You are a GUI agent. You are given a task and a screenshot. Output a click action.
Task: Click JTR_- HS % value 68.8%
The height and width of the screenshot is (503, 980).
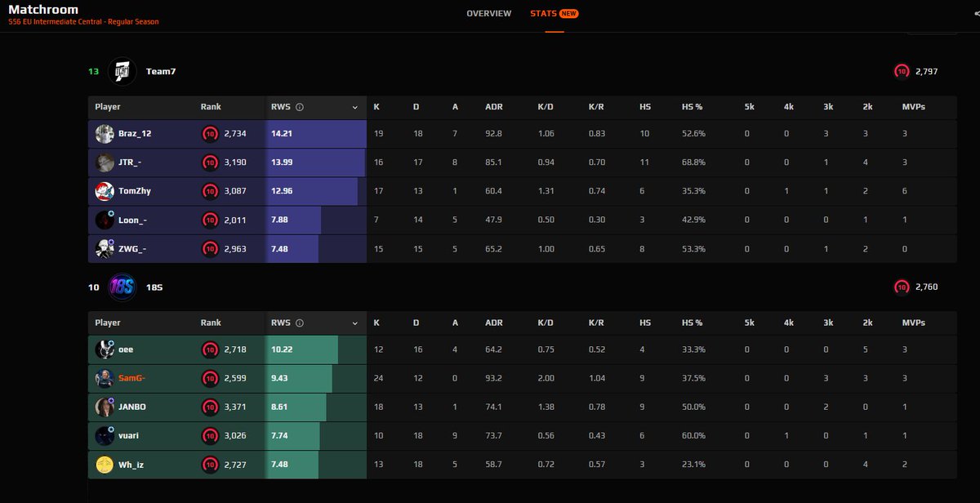click(x=693, y=162)
